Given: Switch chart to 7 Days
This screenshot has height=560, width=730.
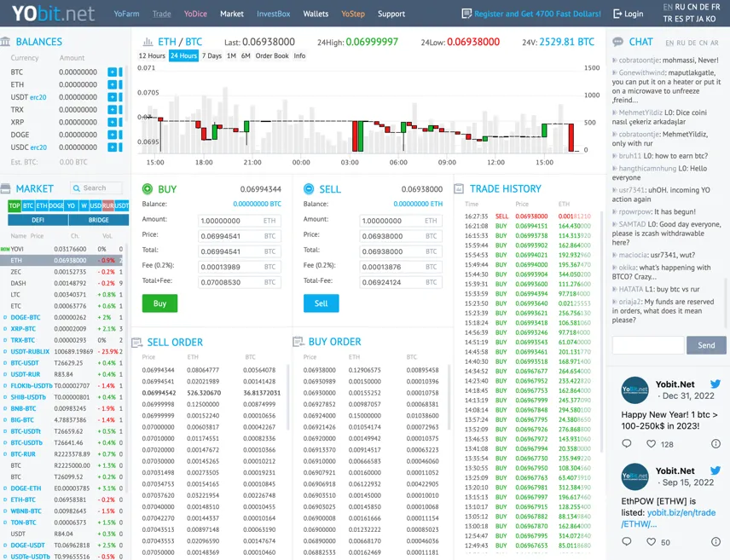Looking at the screenshot, I should click(x=211, y=56).
